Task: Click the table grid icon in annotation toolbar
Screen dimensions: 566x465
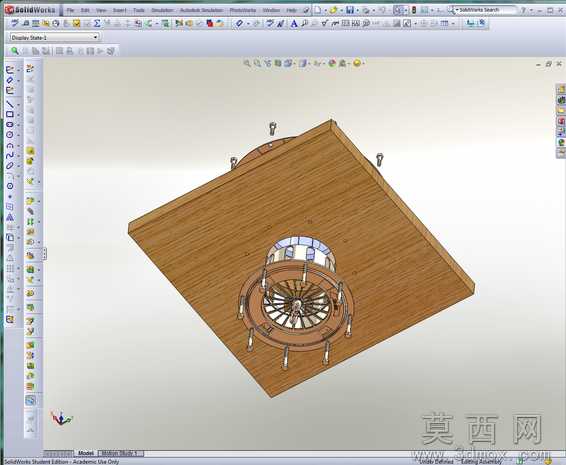Action: coord(445,24)
